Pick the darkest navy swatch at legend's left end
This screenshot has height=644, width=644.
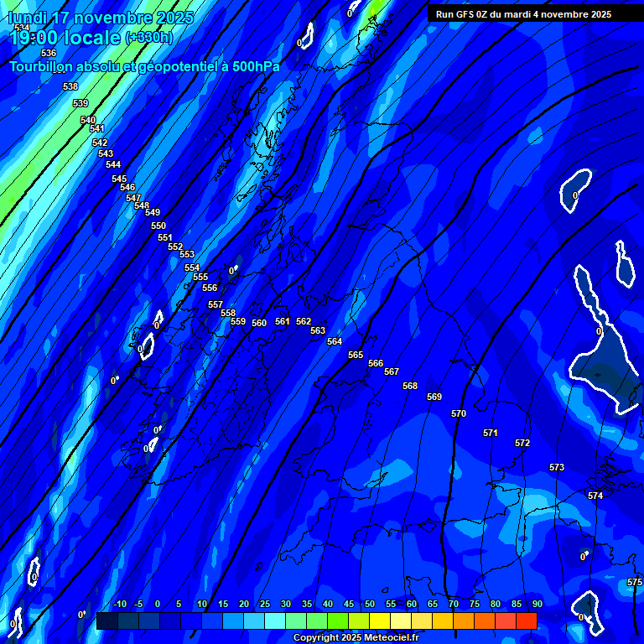click(x=107, y=621)
